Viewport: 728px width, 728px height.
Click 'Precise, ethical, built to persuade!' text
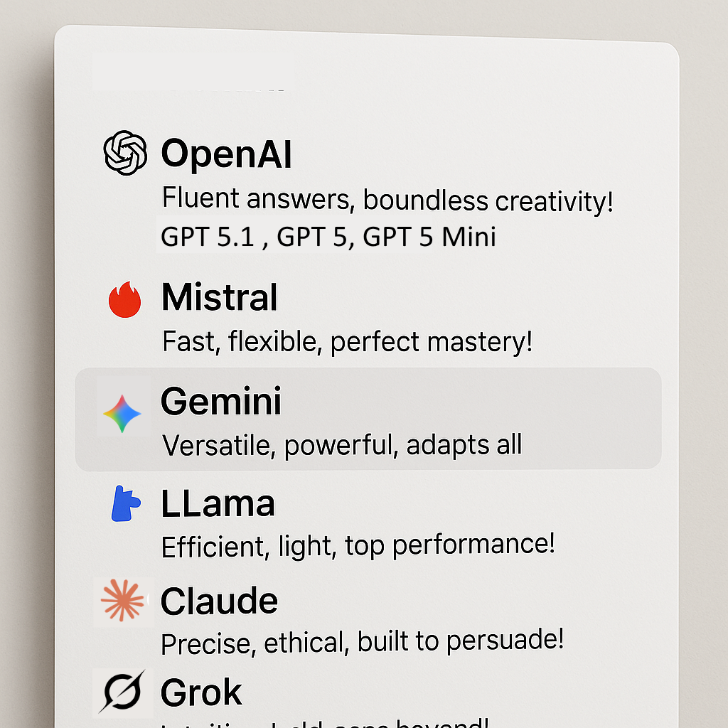[362, 642]
